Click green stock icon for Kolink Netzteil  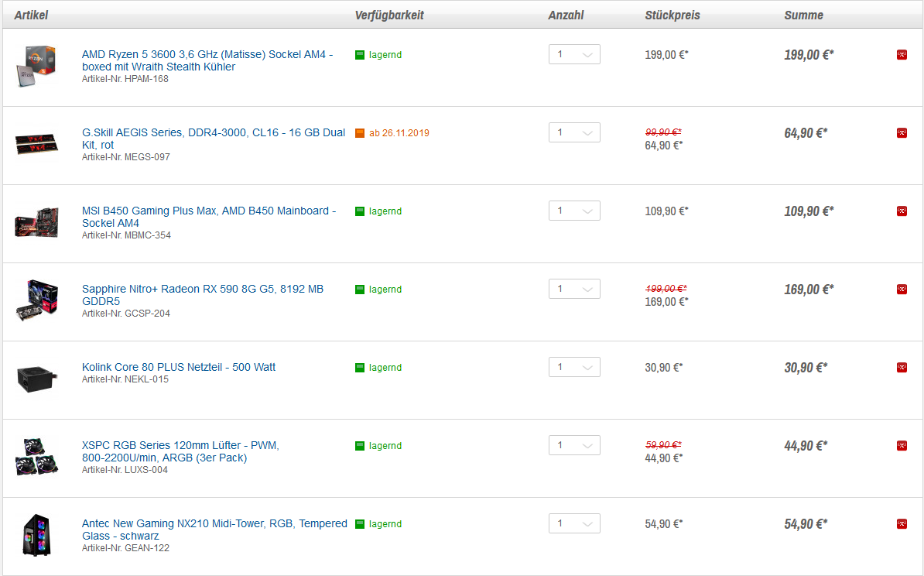360,367
